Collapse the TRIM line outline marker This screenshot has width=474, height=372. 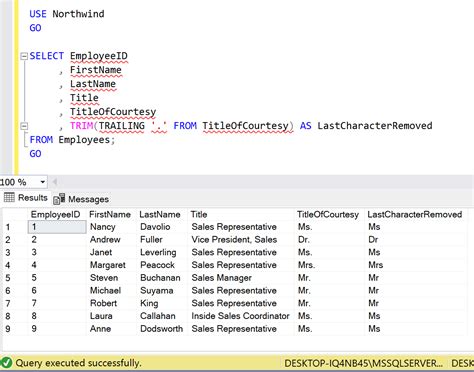[23, 126]
